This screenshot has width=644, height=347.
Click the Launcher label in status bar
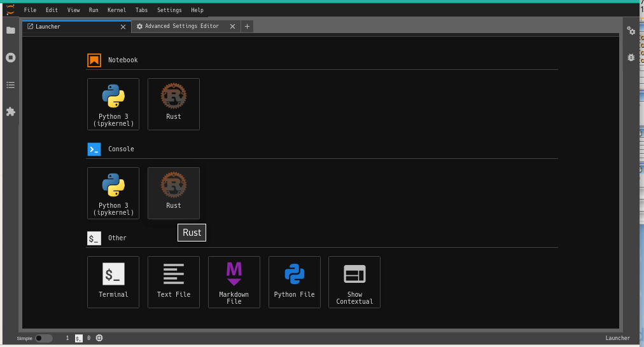point(617,338)
